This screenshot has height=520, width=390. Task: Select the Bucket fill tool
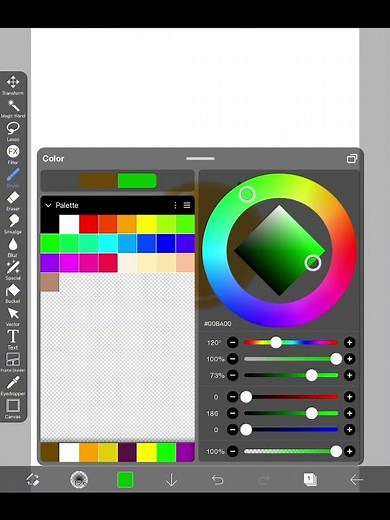[13, 293]
